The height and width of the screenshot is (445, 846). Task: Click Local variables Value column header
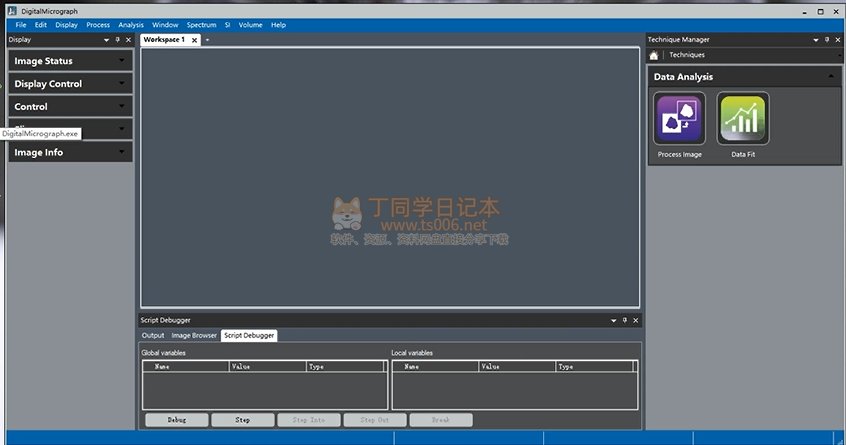517,366
